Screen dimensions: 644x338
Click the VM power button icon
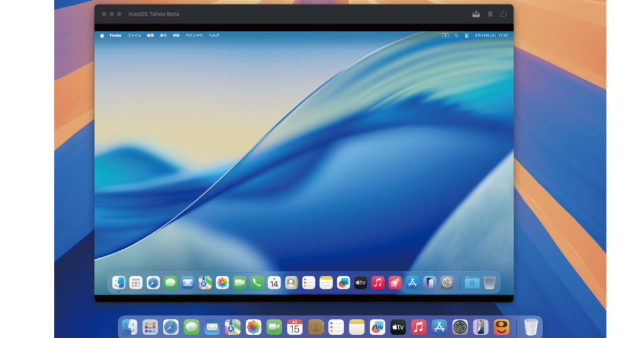503,14
